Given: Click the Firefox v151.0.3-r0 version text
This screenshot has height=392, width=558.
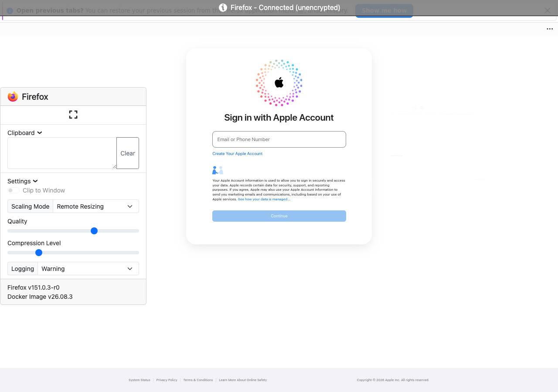Looking at the screenshot, I should pyautogui.click(x=34, y=287).
